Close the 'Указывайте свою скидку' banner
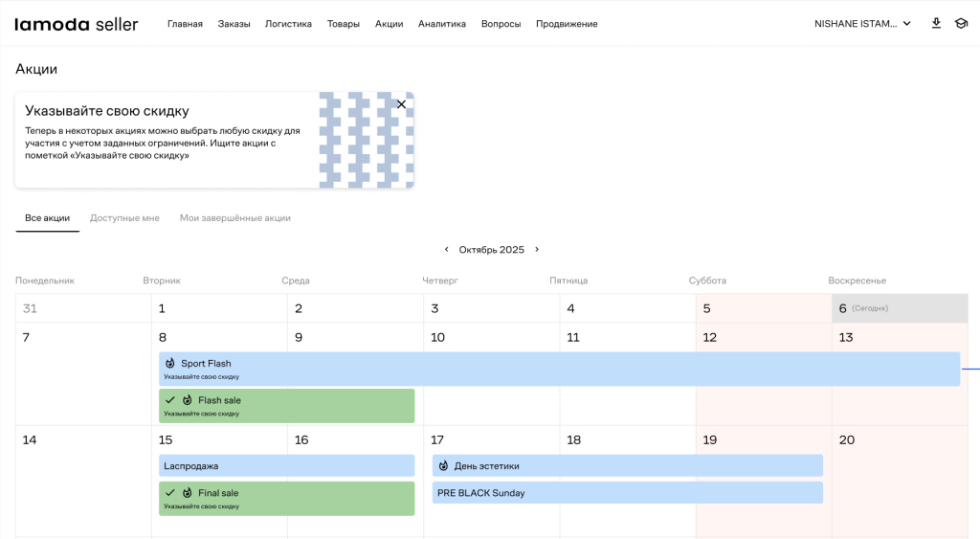Viewport: 980px width, 539px height. [x=401, y=104]
